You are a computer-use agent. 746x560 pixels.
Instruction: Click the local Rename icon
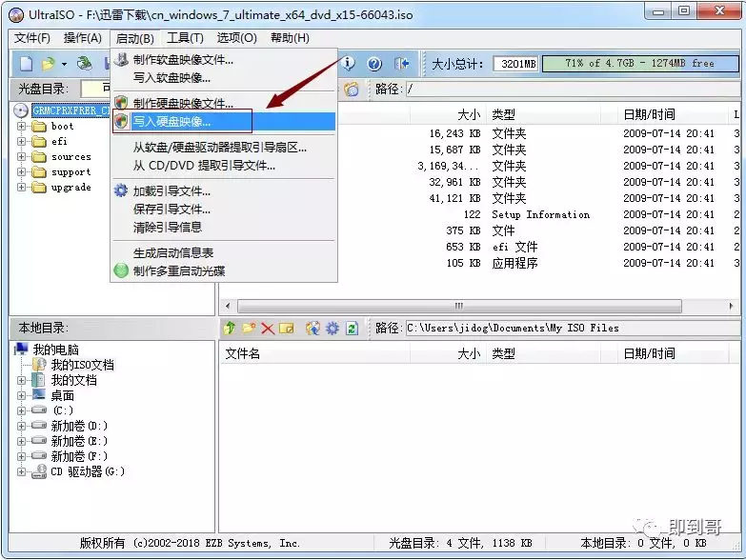click(287, 329)
